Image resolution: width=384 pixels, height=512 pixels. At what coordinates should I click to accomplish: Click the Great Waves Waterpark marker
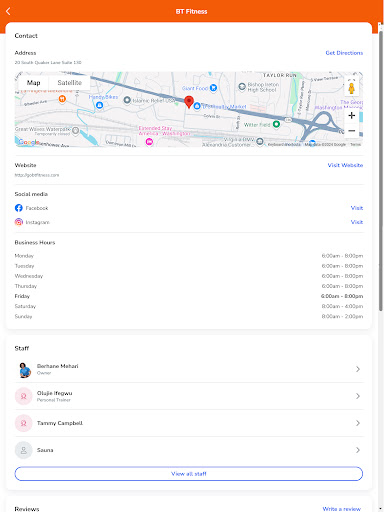pyautogui.click(x=76, y=131)
